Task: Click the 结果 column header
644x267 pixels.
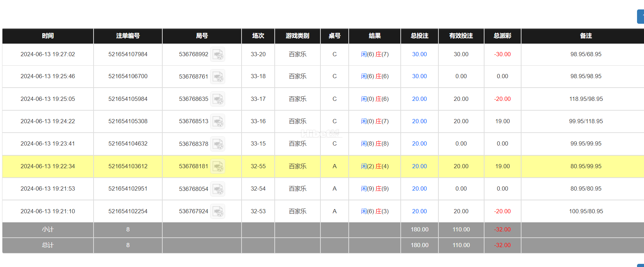Action: (375, 36)
